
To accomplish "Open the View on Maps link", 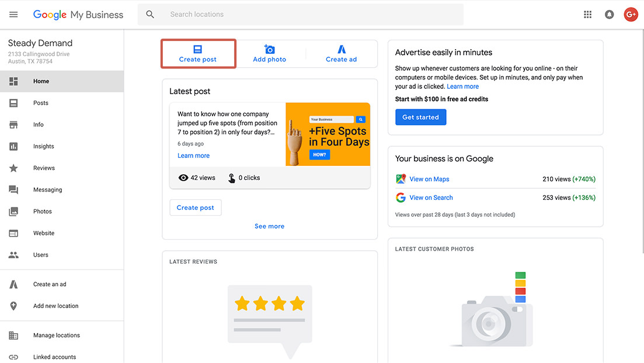I will pyautogui.click(x=429, y=179).
